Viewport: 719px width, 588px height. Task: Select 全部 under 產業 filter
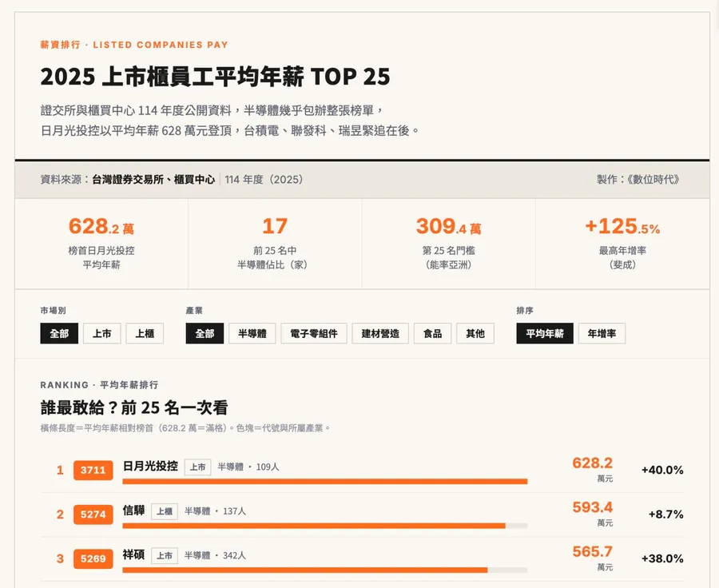[205, 333]
